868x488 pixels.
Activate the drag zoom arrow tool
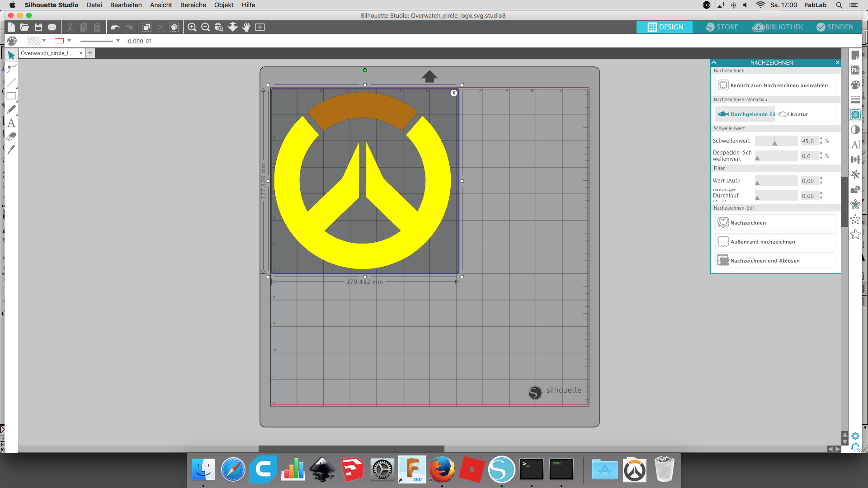coord(232,27)
